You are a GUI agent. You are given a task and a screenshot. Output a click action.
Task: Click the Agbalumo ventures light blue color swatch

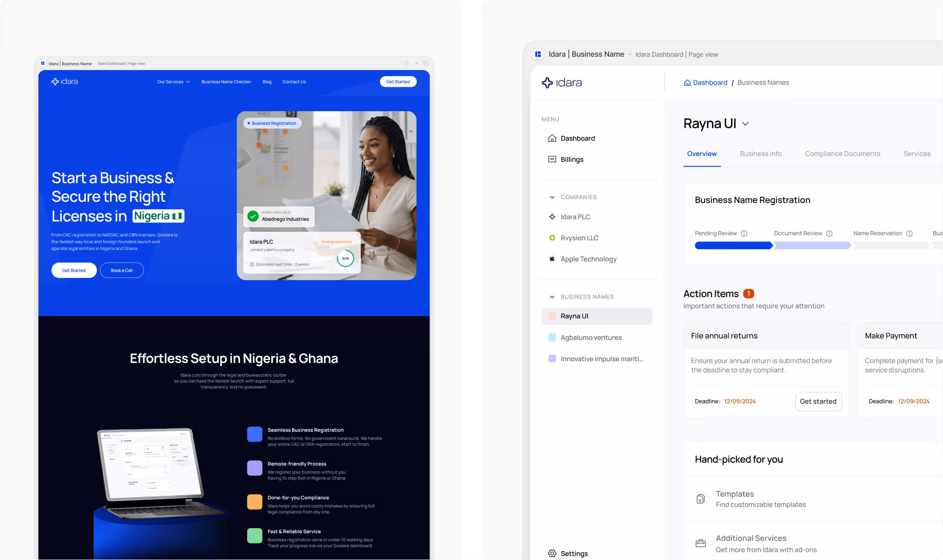pyautogui.click(x=552, y=338)
